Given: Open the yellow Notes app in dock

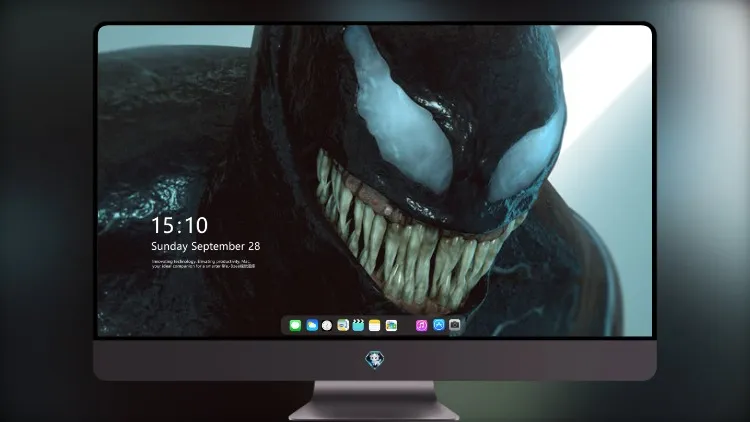Looking at the screenshot, I should coord(375,325).
